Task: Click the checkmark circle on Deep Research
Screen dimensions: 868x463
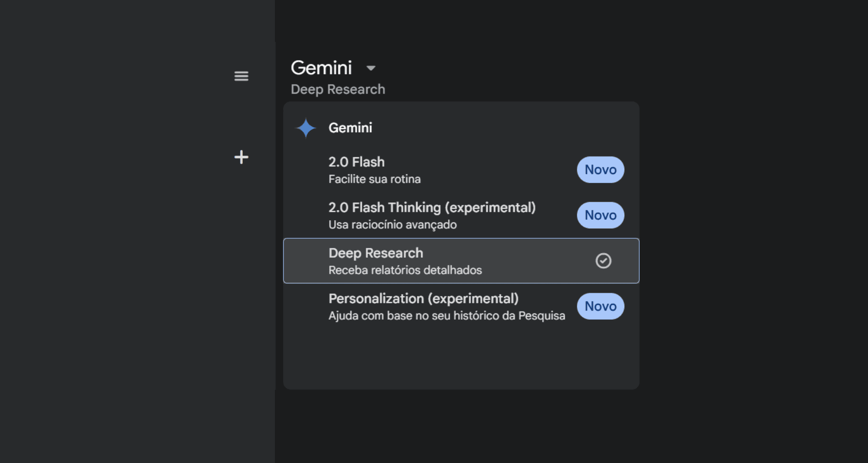Action: coord(603,261)
